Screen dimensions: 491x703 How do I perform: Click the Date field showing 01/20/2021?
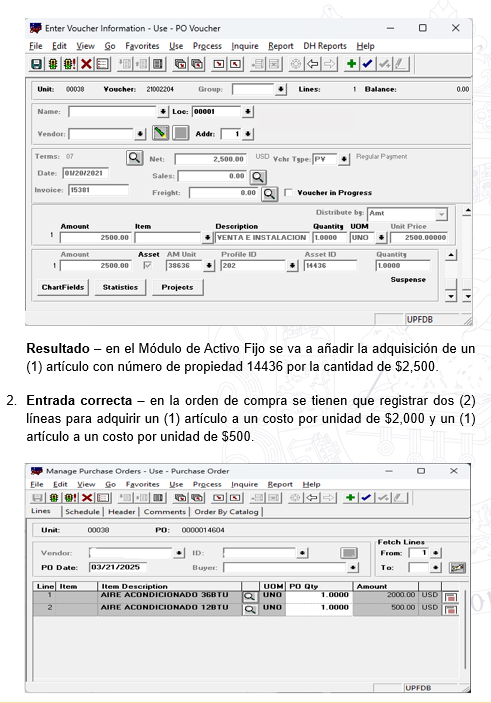coord(86,173)
